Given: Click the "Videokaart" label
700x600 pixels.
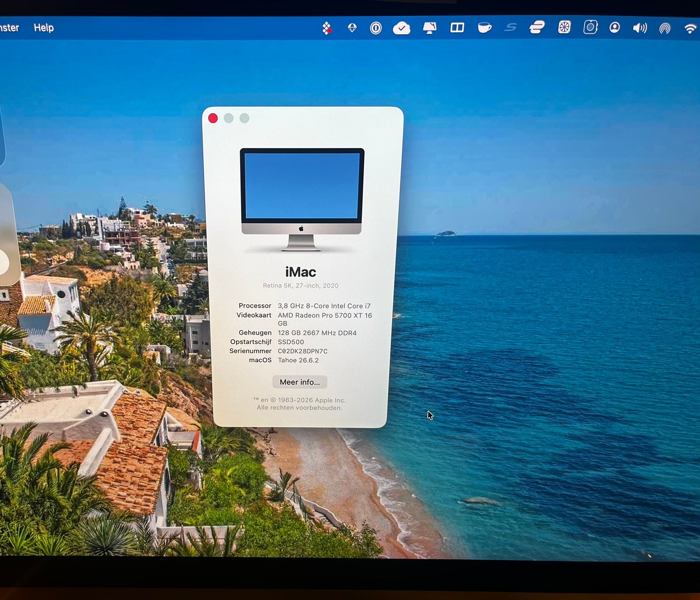Looking at the screenshot, I should click(254, 315).
